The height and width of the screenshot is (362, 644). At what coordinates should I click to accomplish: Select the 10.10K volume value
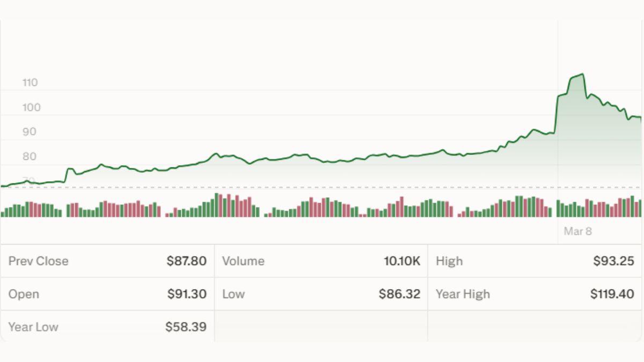coord(402,261)
